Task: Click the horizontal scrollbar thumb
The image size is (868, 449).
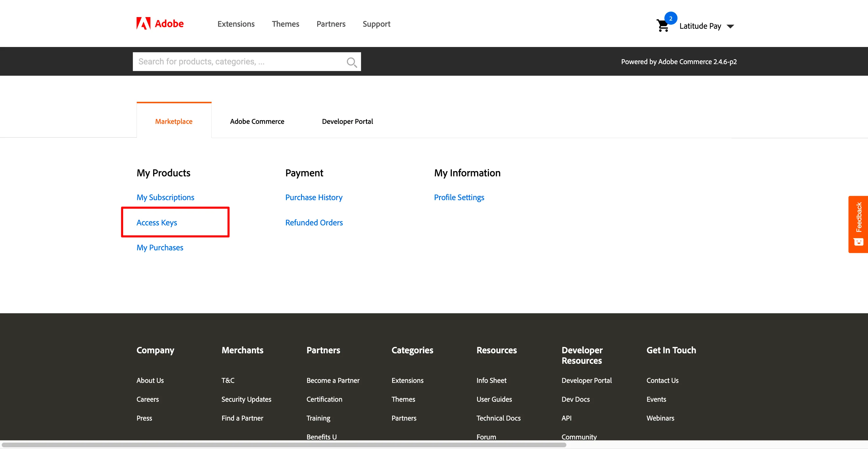Action: tap(284, 445)
